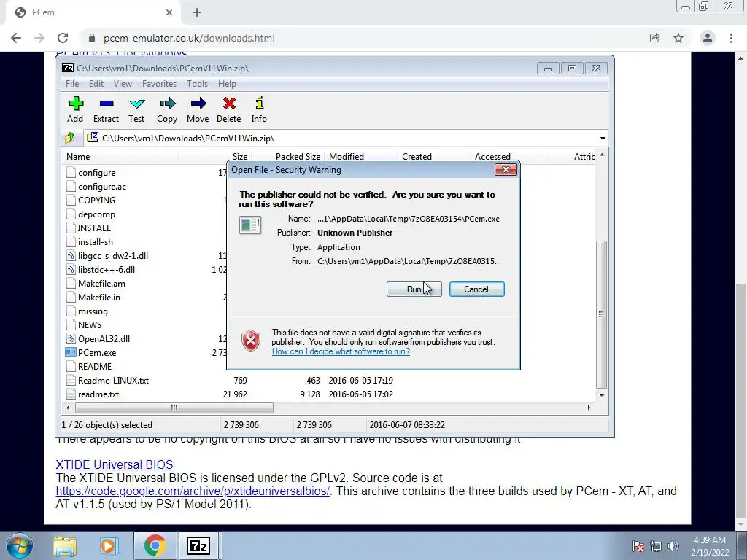This screenshot has width=747, height=560.
Task: Open the code.google.com xtideuniversalbios link
Action: (193, 491)
